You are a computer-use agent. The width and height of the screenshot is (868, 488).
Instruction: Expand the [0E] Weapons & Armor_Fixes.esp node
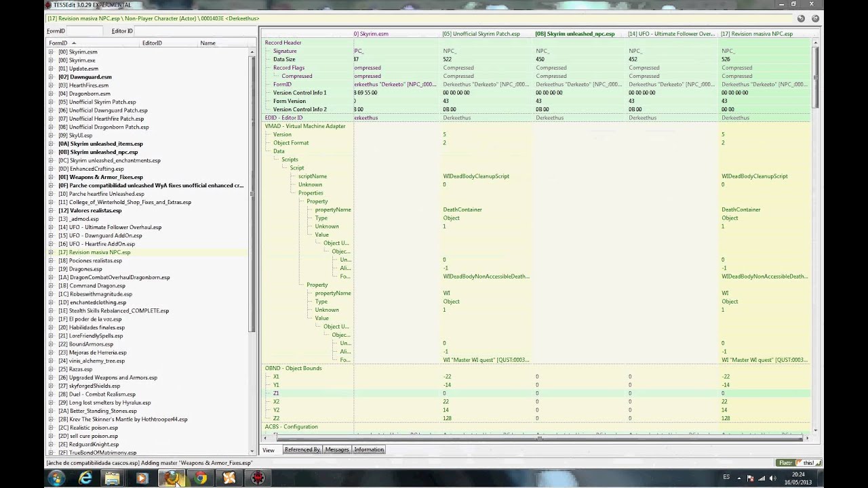point(51,177)
